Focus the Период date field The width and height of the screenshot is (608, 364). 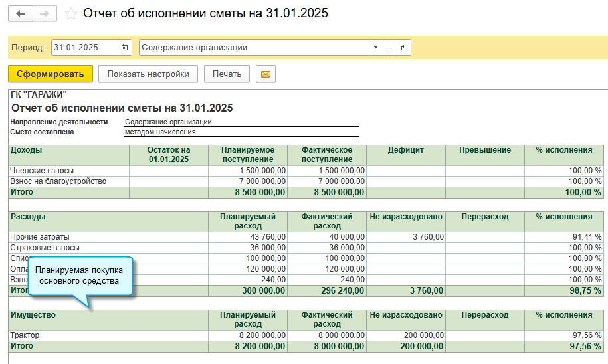click(x=84, y=48)
